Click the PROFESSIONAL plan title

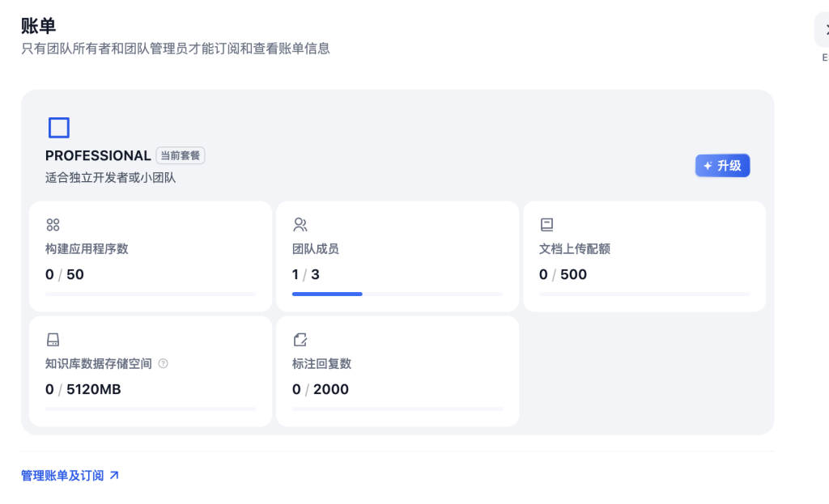coord(98,156)
